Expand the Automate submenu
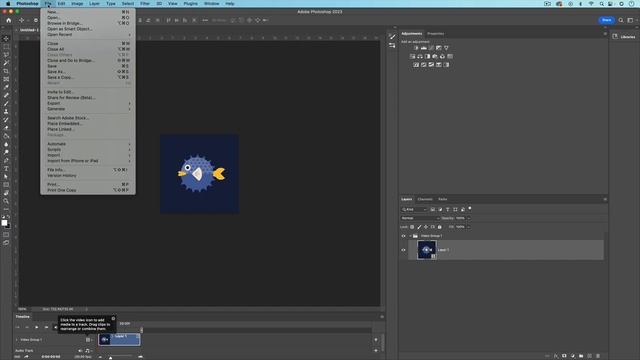This screenshot has height=360, width=640. tap(88, 144)
